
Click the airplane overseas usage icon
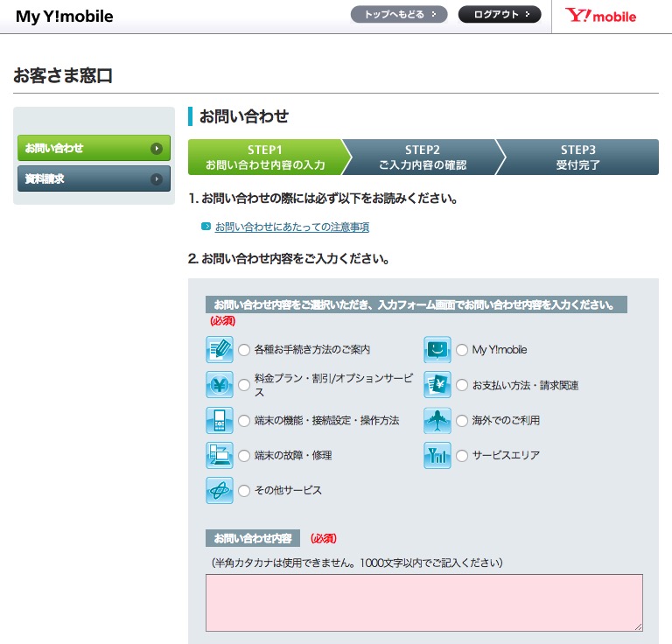click(437, 420)
